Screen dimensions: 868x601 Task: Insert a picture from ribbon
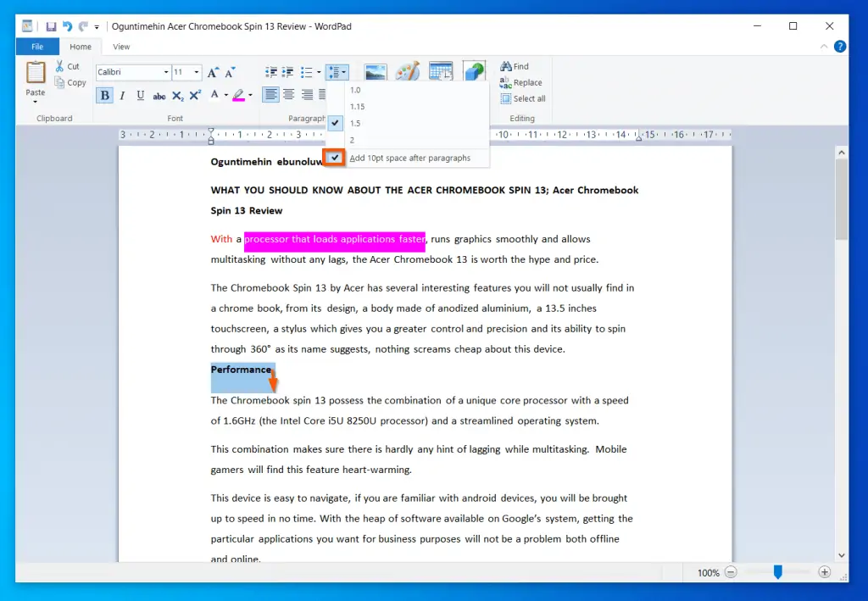click(376, 73)
